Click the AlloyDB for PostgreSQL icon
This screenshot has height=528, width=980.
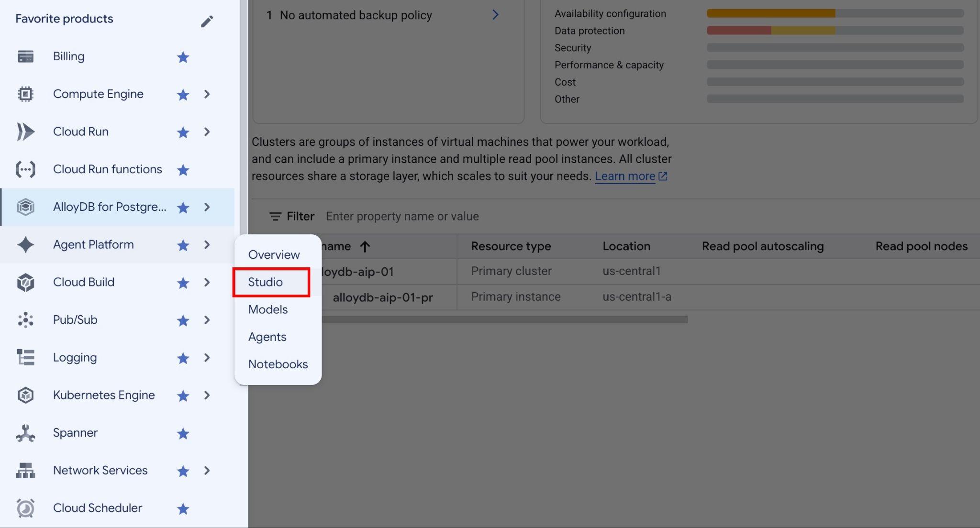[25, 207]
